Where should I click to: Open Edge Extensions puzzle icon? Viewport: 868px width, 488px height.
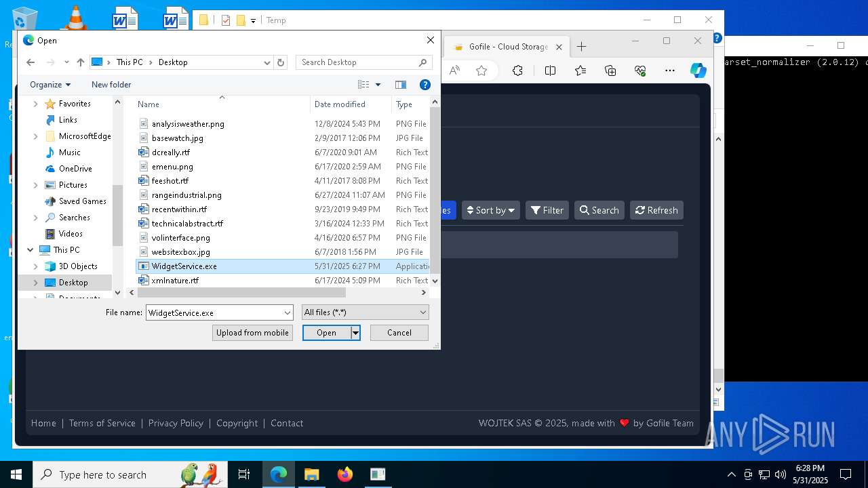[517, 70]
